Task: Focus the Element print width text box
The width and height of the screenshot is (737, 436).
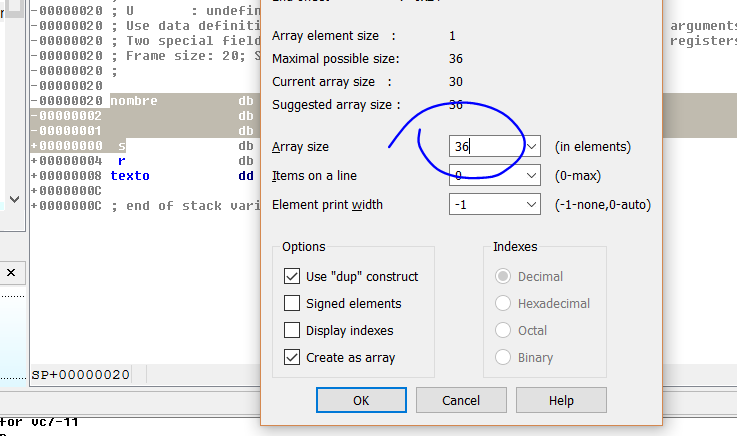Action: point(485,205)
